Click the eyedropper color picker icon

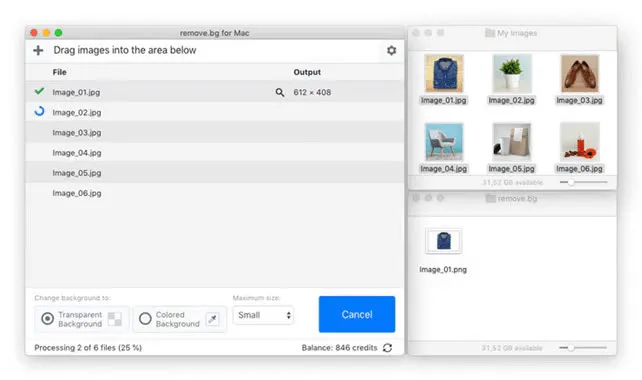pyautogui.click(x=212, y=319)
